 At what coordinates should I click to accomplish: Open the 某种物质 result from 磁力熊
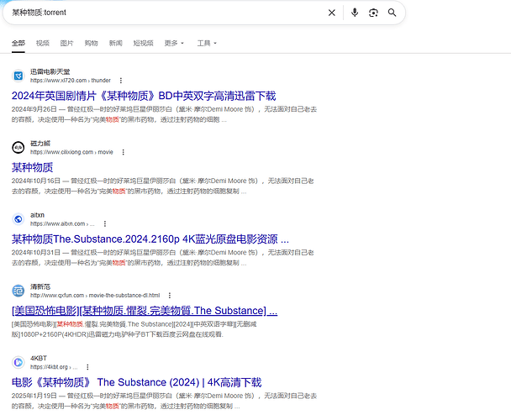click(x=32, y=167)
